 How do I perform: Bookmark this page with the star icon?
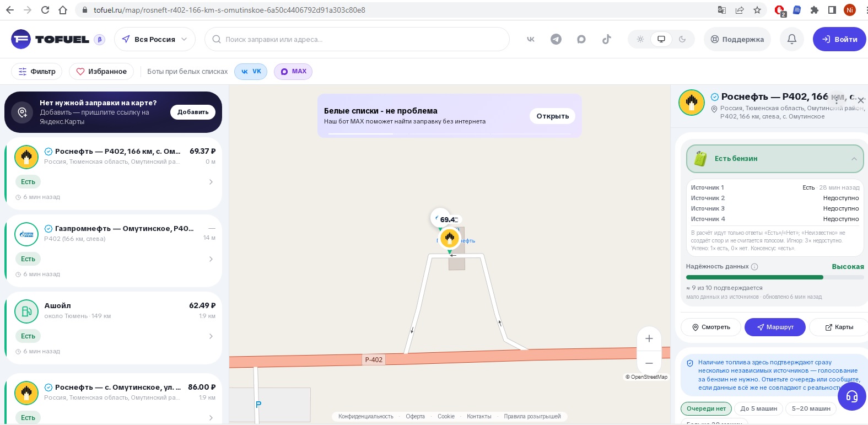point(757,10)
